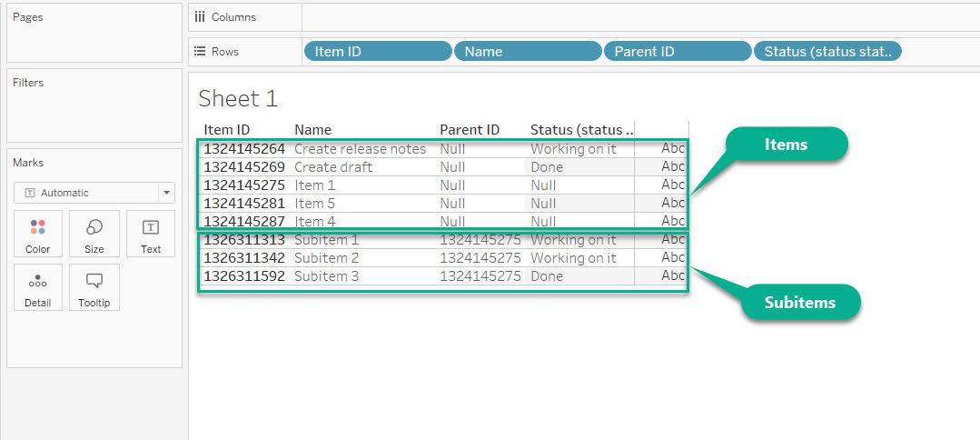Viewport: 980px width, 440px height.
Task: Click the Rows shelf icon
Action: pyautogui.click(x=199, y=52)
